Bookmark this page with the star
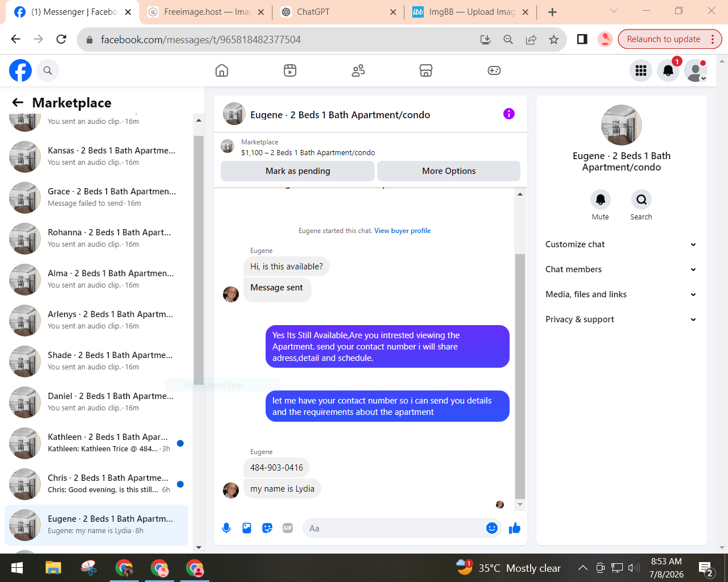 [x=553, y=39]
